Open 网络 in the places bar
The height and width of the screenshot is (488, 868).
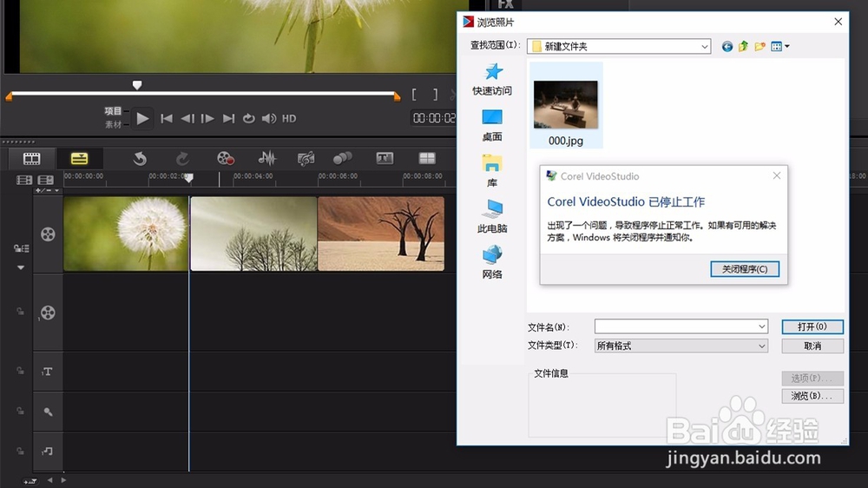tap(491, 262)
